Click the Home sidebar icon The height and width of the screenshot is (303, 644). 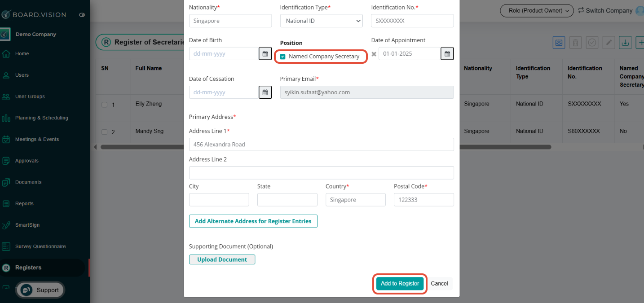click(6, 53)
